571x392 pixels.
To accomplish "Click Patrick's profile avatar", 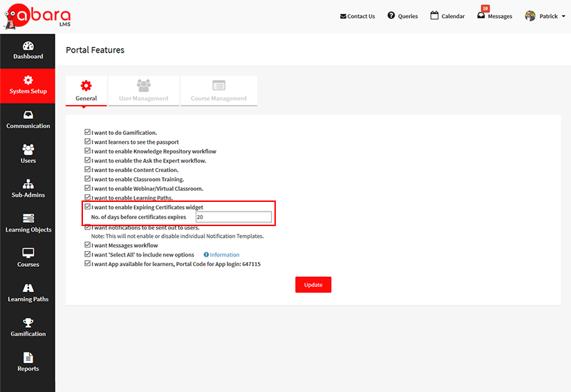I will point(530,16).
